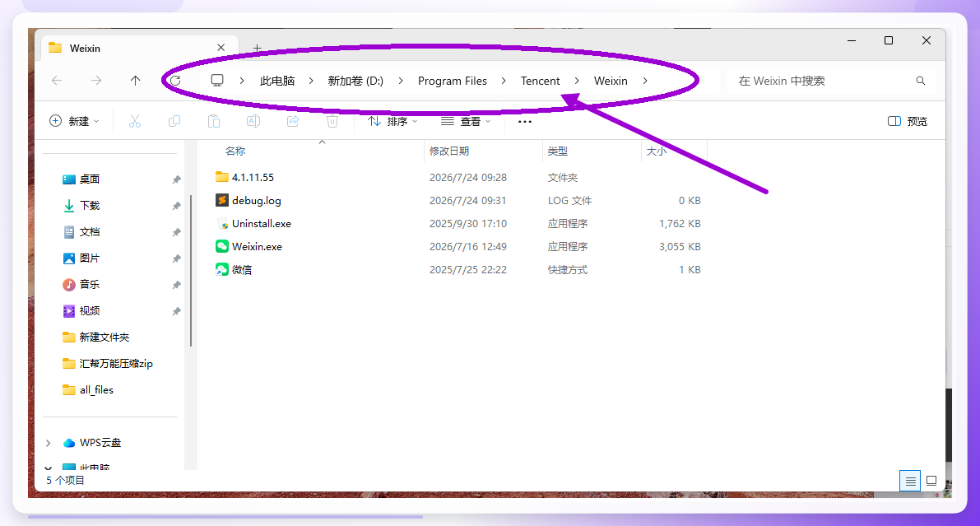Go up one folder level
Viewport: 980px width, 526px height.
[x=135, y=81]
